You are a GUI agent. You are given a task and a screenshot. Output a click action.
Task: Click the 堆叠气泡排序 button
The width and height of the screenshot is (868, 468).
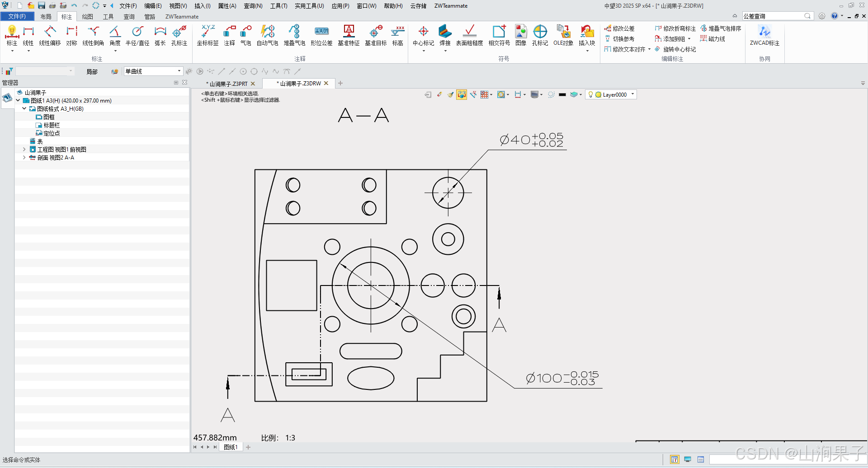click(x=721, y=28)
